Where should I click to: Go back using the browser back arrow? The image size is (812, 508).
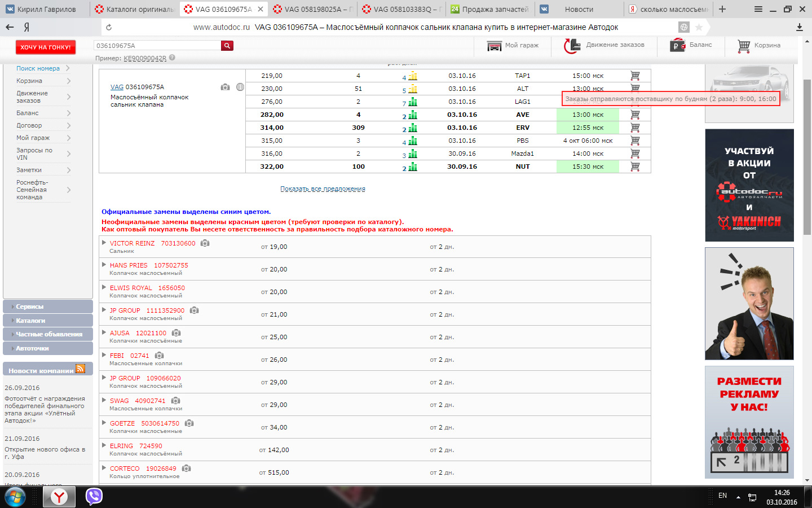pyautogui.click(x=10, y=27)
